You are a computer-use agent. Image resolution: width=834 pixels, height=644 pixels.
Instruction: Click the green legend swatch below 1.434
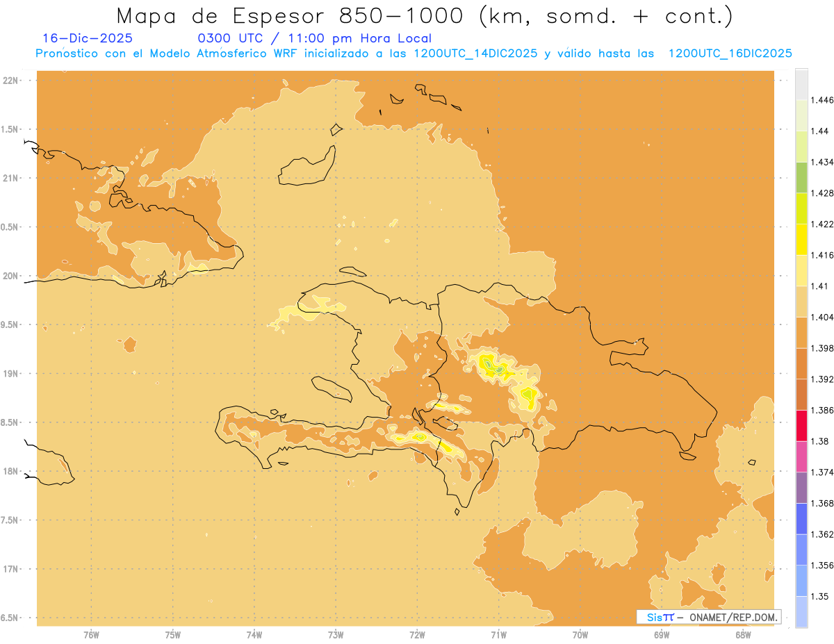tap(801, 177)
